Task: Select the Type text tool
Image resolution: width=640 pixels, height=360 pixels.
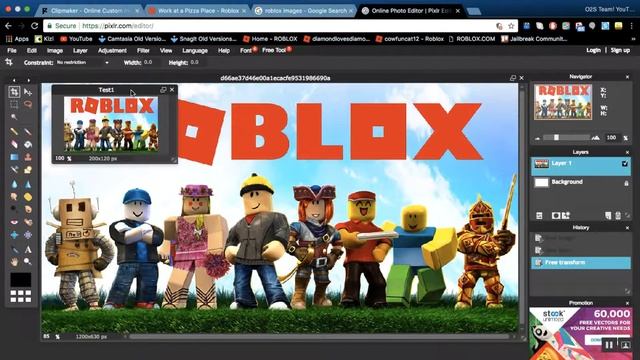Action: click(x=28, y=249)
